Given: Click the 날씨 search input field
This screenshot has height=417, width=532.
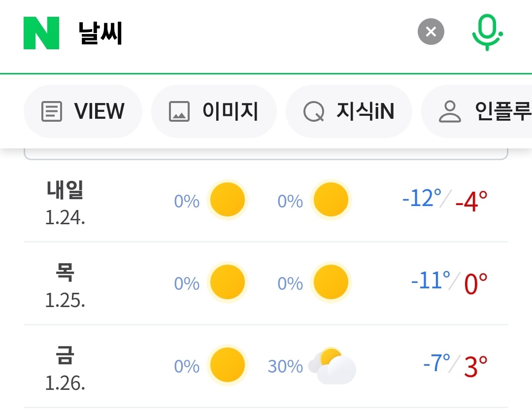Looking at the screenshot, I should click(237, 33).
